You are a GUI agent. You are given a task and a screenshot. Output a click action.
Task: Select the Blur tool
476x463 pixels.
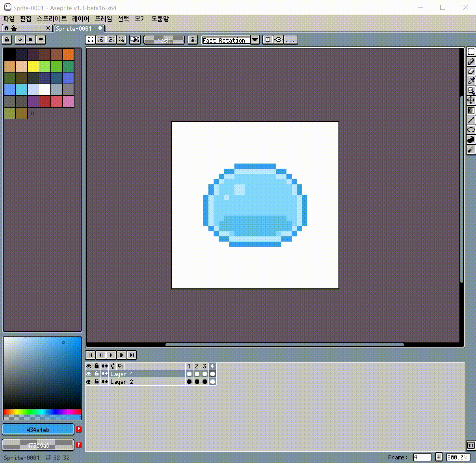[471, 149]
